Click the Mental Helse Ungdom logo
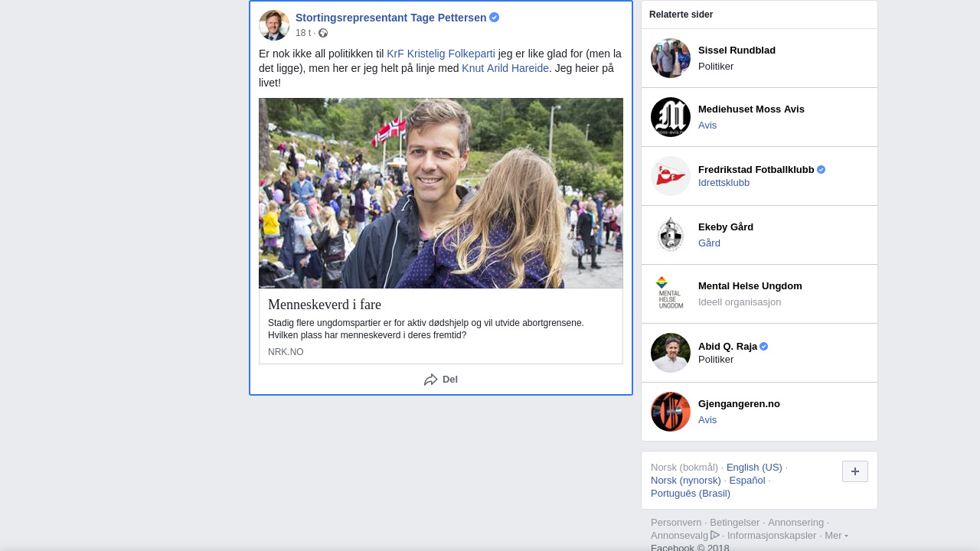980x551 pixels. click(x=671, y=294)
